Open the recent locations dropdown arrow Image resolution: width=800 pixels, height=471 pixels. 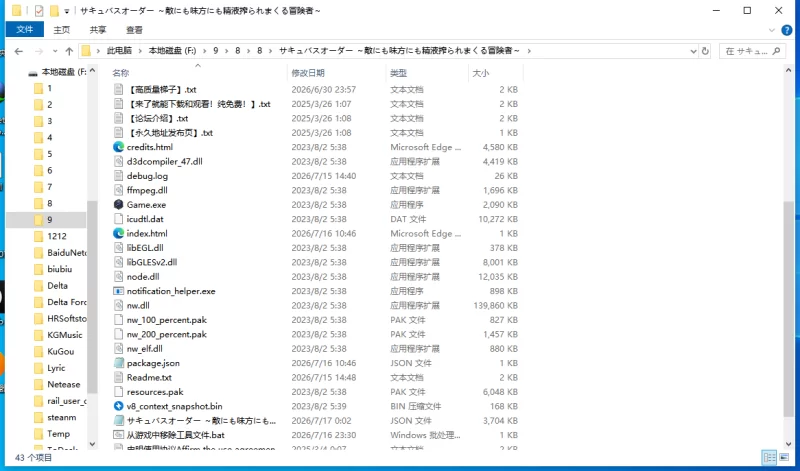(x=55, y=51)
